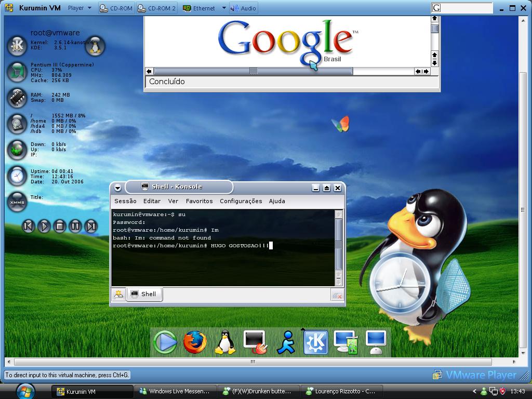Click the 13:43 system clock
The width and height of the screenshot is (532, 399).
pos(517,391)
